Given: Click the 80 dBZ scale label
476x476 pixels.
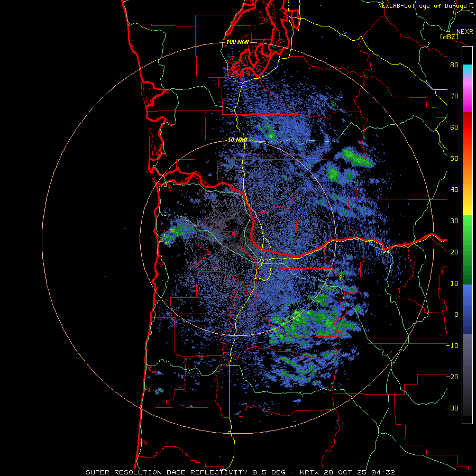Looking at the screenshot, I should [454, 65].
